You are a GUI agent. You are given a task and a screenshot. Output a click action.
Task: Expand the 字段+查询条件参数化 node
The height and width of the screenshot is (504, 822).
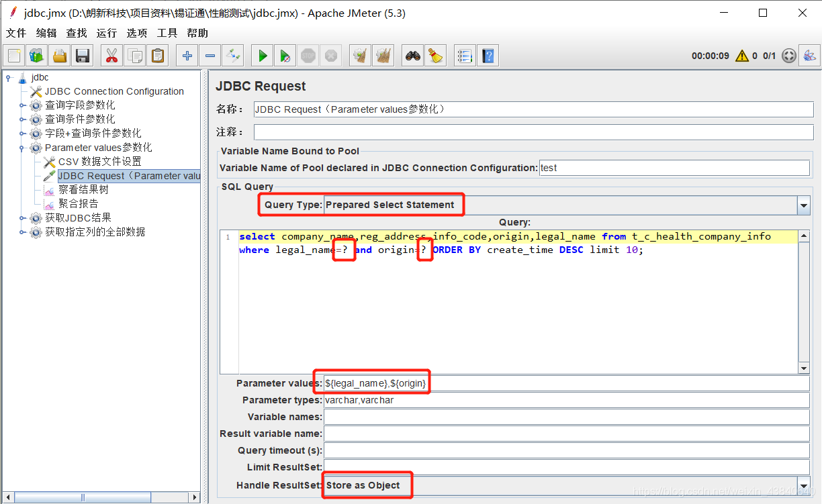[x=22, y=134]
